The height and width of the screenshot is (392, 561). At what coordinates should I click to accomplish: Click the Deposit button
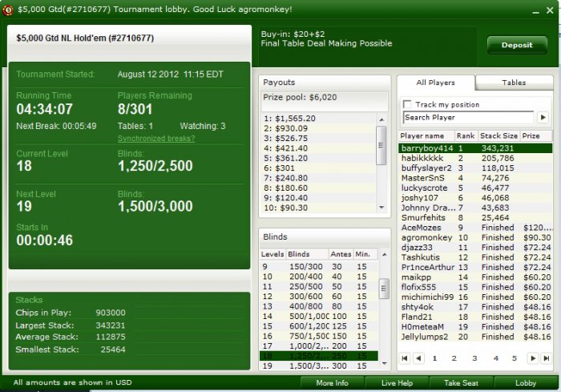click(x=517, y=45)
